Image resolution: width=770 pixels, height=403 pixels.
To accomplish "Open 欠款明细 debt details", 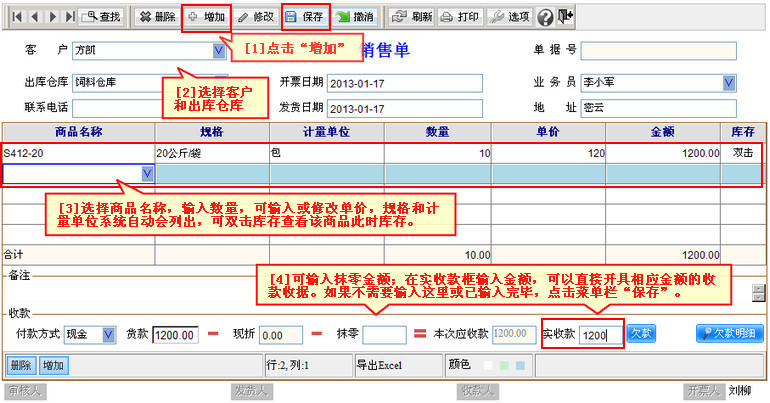I will point(730,333).
